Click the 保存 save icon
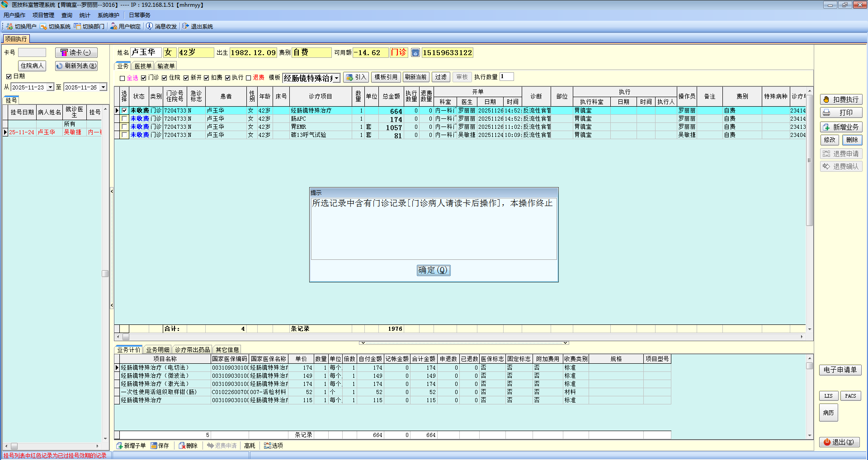The height and width of the screenshot is (460, 868). click(x=154, y=446)
